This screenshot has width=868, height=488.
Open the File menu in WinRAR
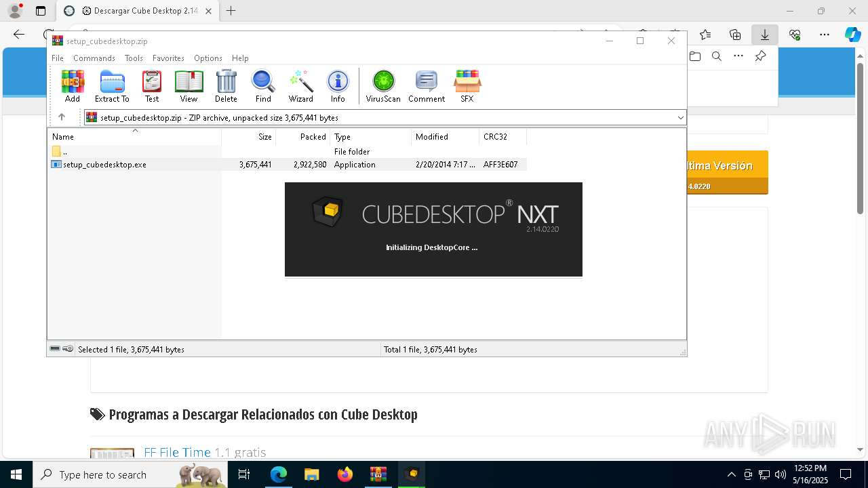point(58,58)
